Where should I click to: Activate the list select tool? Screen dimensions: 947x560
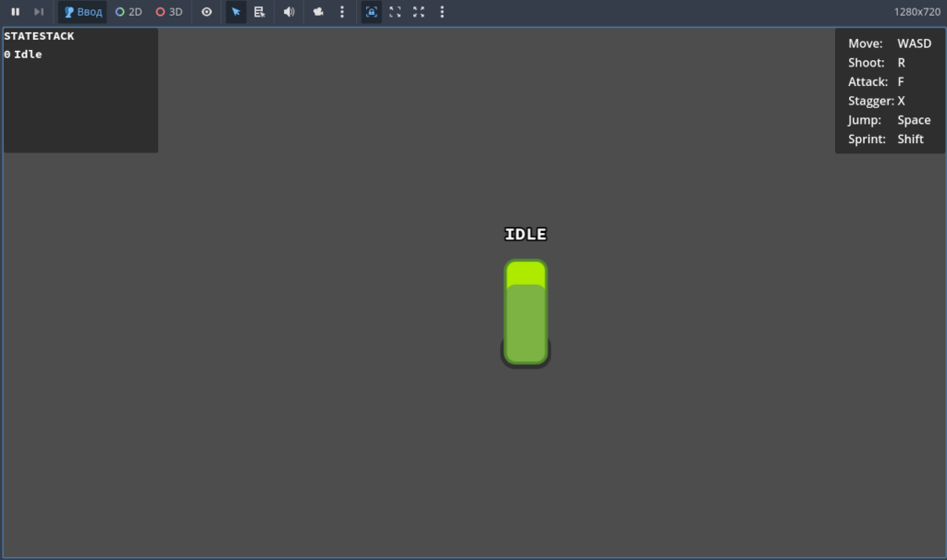click(260, 11)
